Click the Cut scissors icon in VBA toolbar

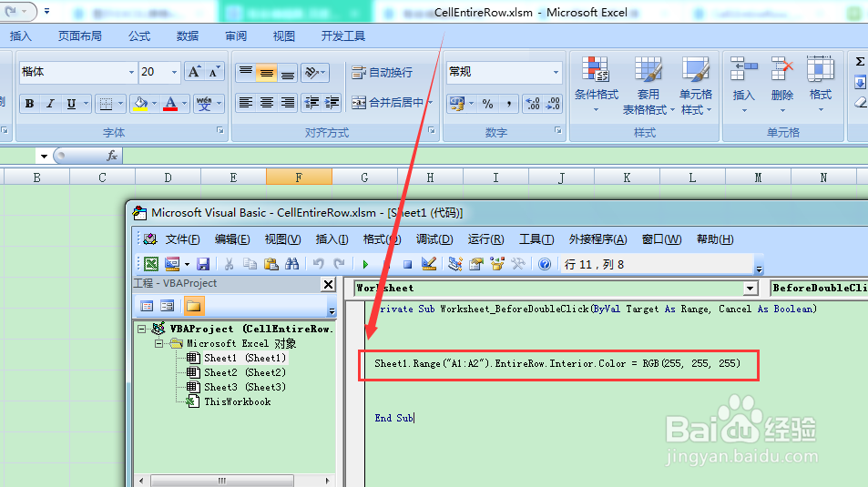pos(229,264)
